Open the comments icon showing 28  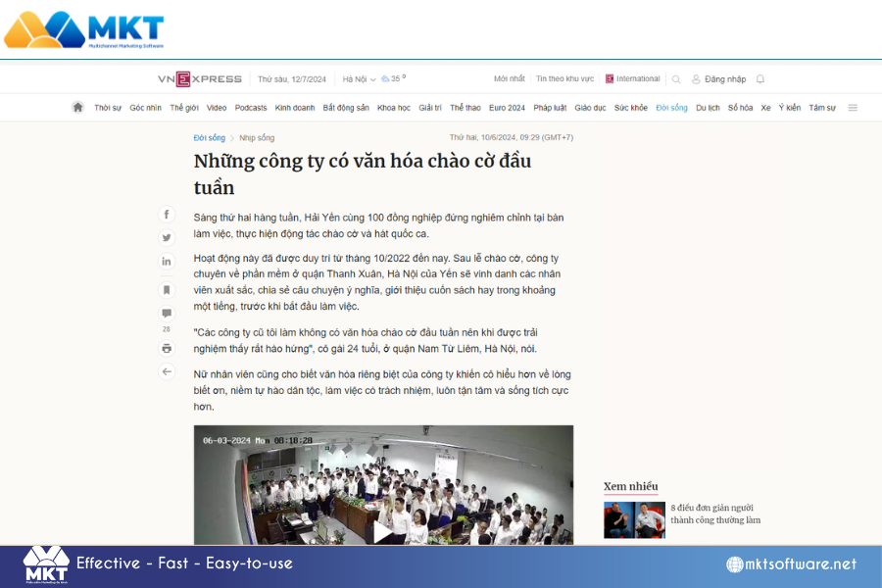pyautogui.click(x=167, y=314)
